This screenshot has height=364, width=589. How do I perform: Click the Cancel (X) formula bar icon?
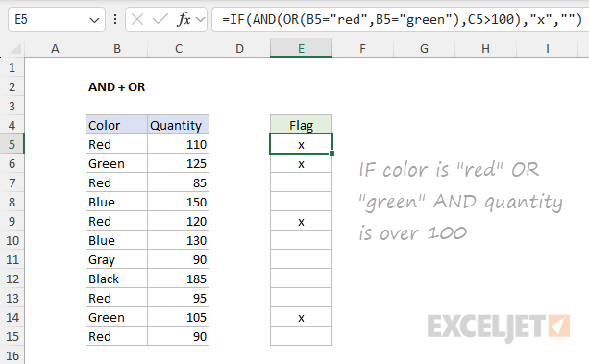click(x=137, y=19)
